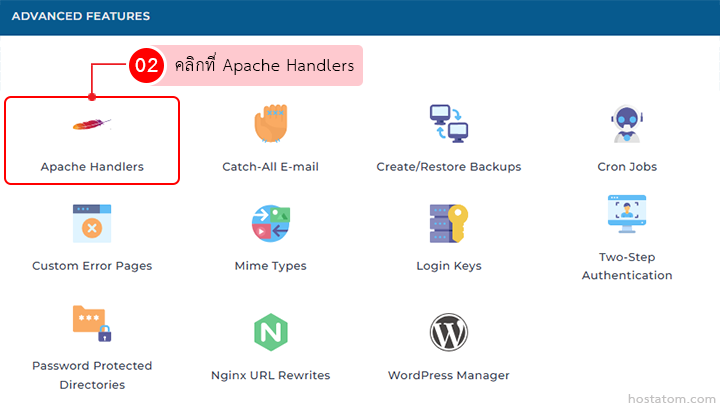Open Login Keys server key icon
This screenshot has width=720, height=407.
click(448, 224)
